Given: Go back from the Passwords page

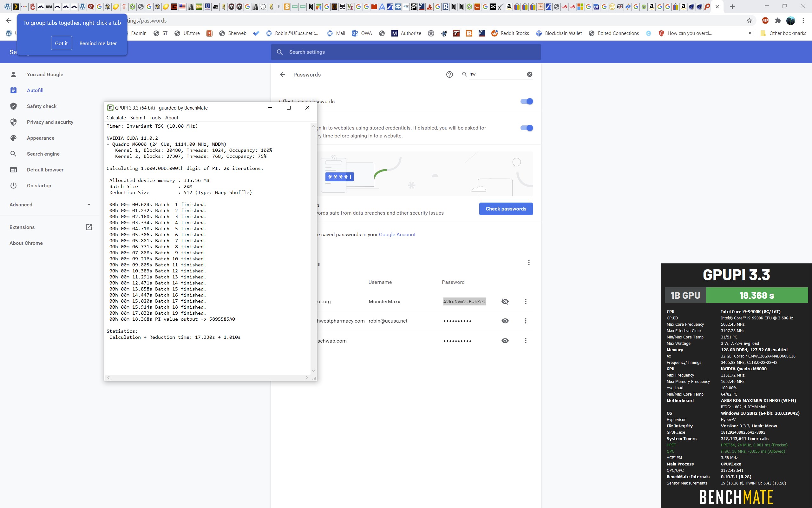Looking at the screenshot, I should (x=283, y=75).
